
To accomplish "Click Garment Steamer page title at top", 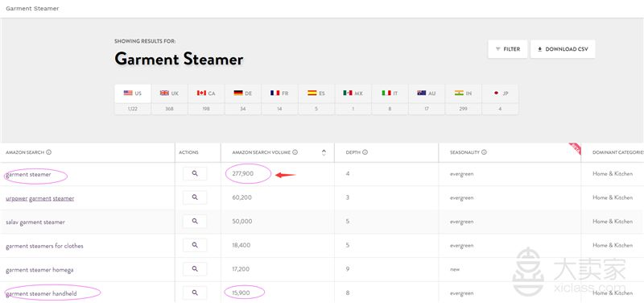I will (32, 8).
